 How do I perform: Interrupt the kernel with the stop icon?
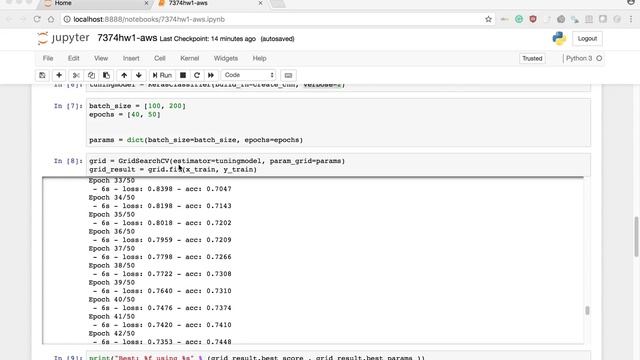click(183, 76)
